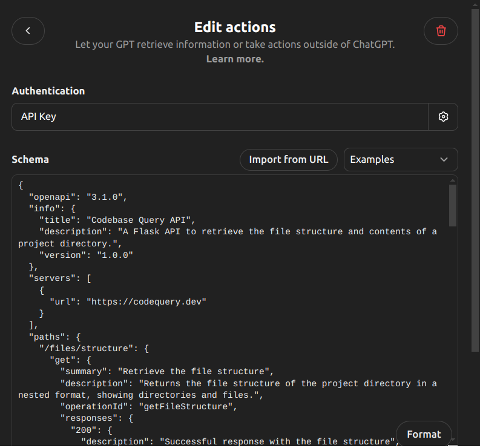Delete this action with the trash icon
Screen dimensions: 480x448
click(441, 31)
